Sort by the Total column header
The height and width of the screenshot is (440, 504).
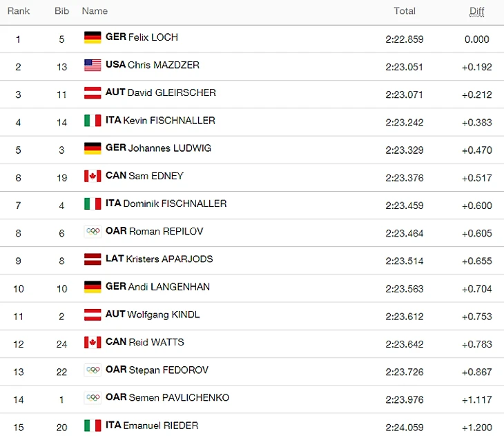(405, 11)
